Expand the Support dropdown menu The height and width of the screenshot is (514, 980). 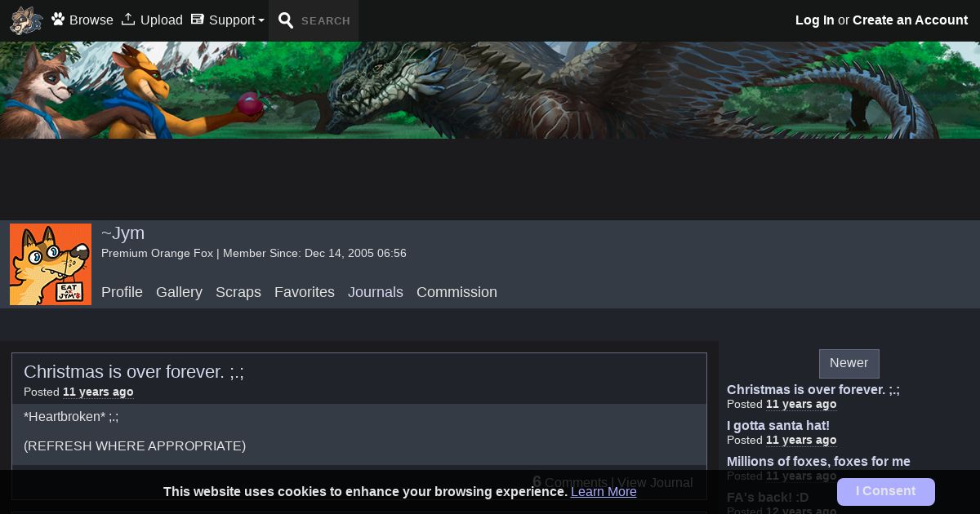pos(237,20)
